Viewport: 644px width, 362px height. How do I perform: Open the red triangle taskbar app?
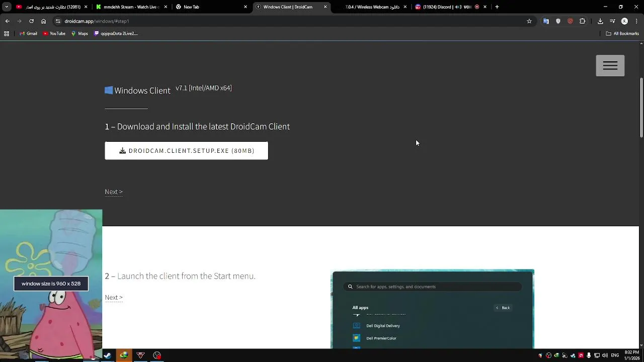pos(140,355)
